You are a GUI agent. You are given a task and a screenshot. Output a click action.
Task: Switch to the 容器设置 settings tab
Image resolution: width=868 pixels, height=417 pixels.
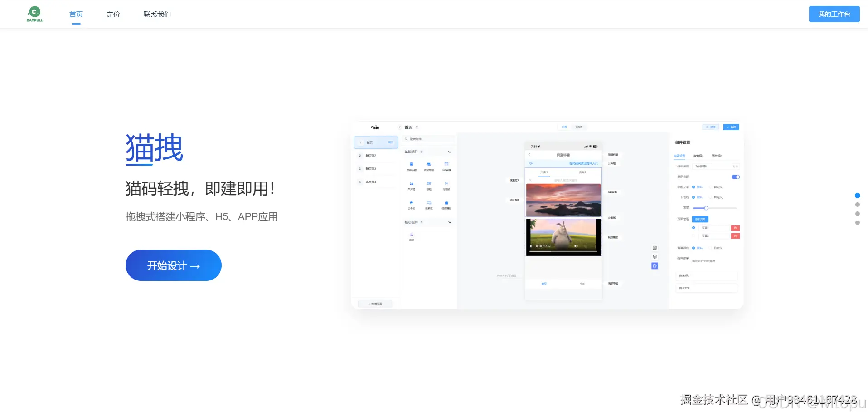pyautogui.click(x=679, y=156)
